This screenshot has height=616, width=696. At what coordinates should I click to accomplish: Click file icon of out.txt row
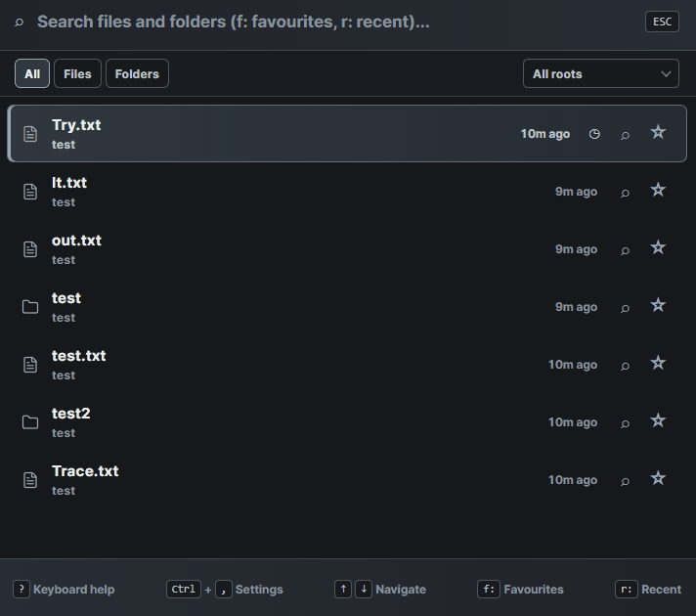pos(30,249)
